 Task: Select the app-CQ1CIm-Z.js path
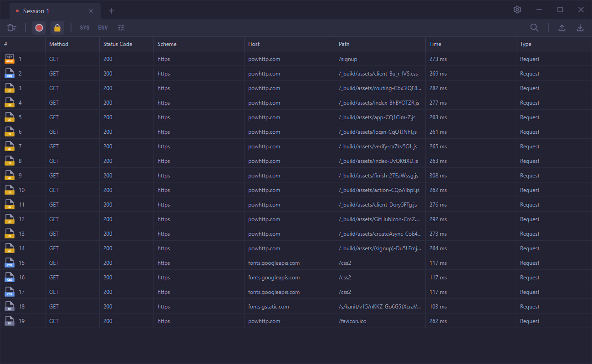377,117
